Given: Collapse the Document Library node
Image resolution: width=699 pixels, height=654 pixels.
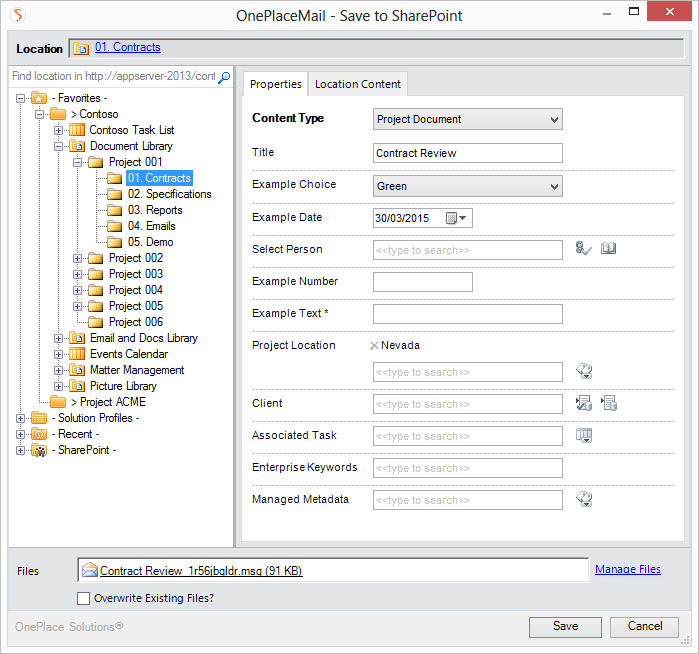Looking at the screenshot, I should point(59,146).
